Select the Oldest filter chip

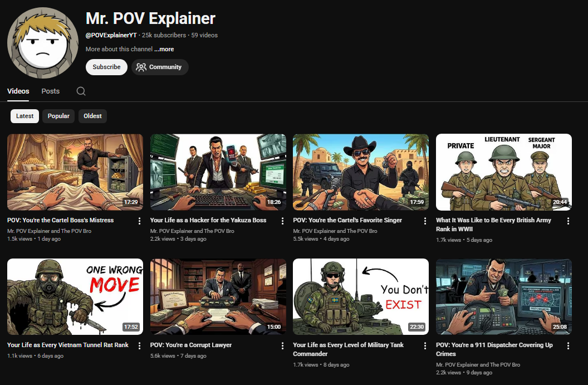(92, 116)
